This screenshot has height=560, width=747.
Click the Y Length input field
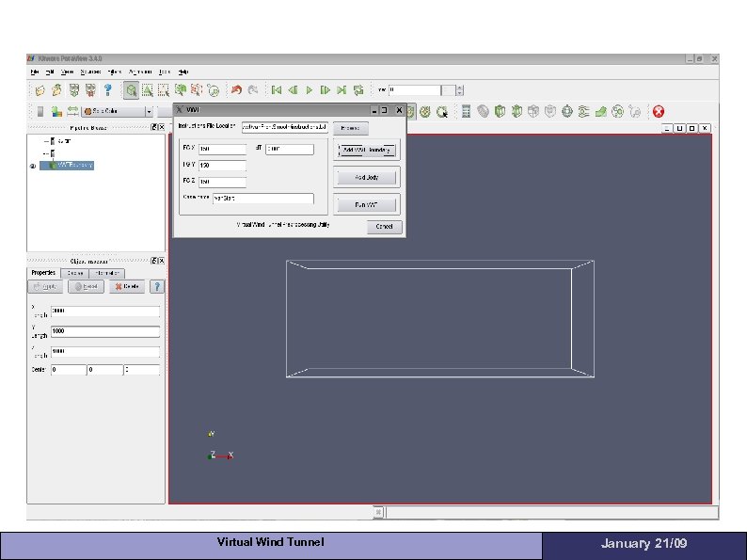point(105,331)
